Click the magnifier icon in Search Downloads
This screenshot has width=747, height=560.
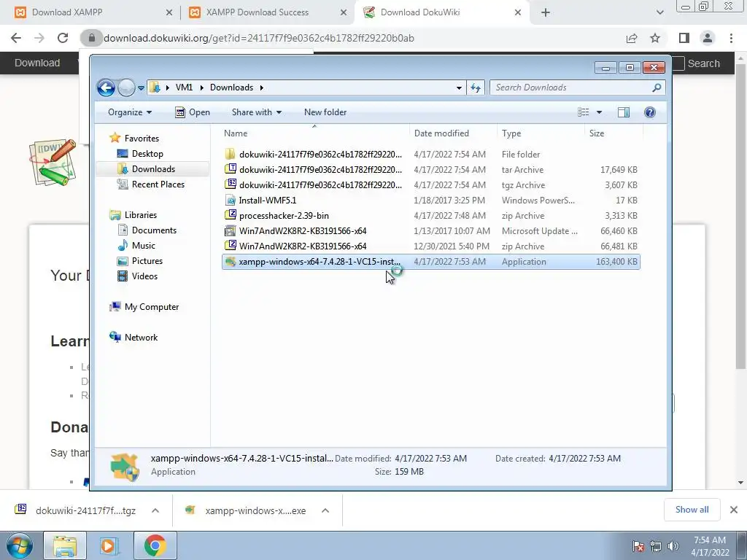(657, 87)
